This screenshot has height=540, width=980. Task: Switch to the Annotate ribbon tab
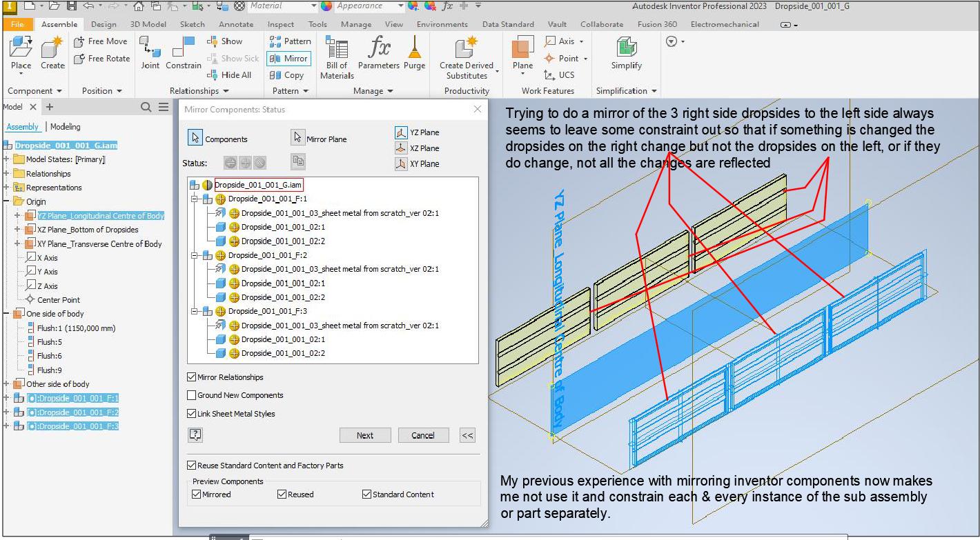[236, 23]
